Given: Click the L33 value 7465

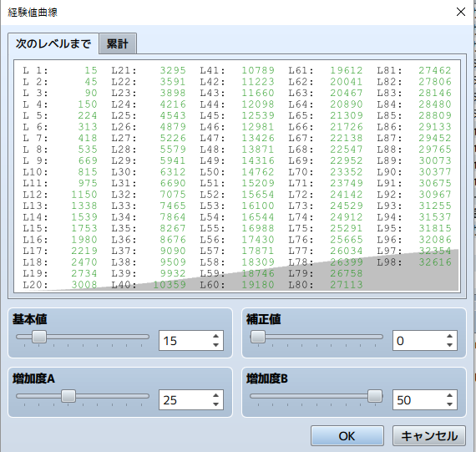Looking at the screenshot, I should (x=173, y=206).
